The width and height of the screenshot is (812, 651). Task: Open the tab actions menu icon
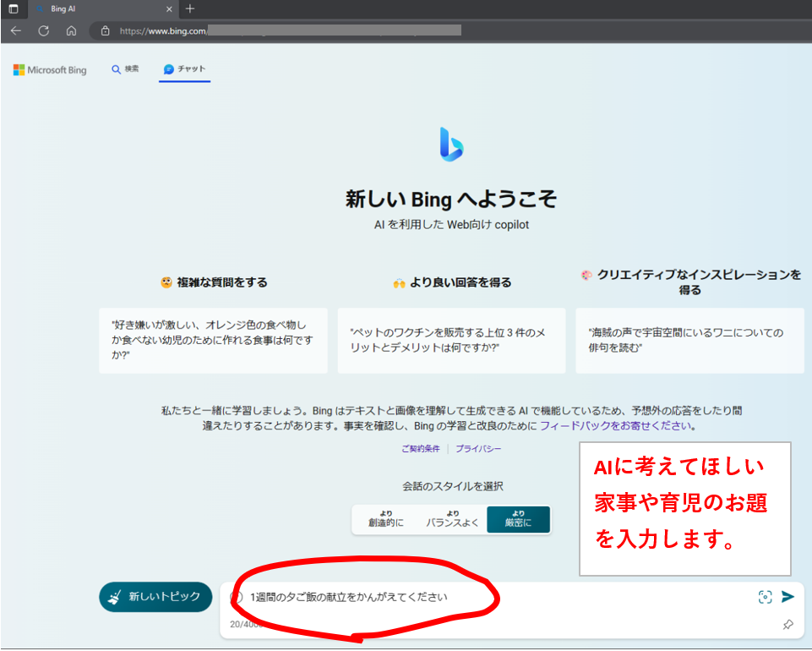(x=14, y=8)
